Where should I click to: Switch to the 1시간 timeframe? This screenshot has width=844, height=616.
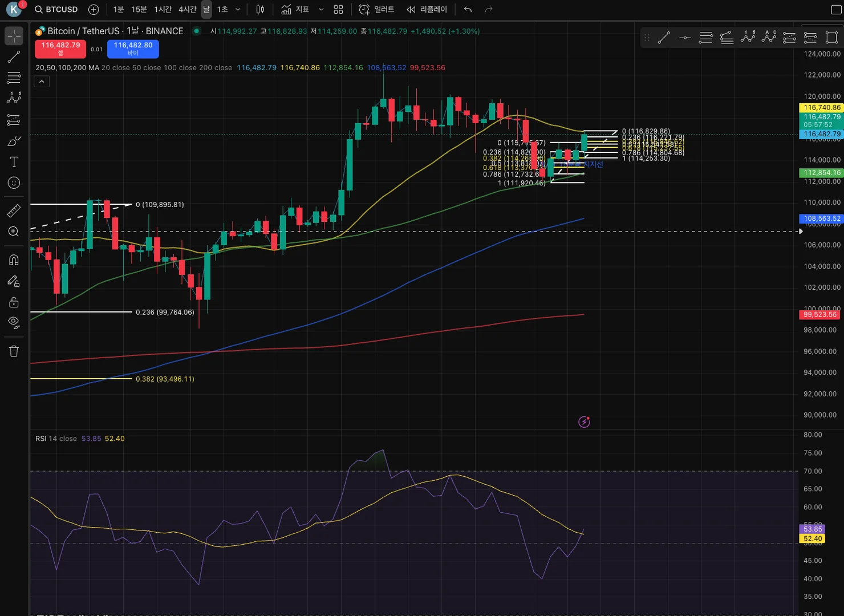163,9
